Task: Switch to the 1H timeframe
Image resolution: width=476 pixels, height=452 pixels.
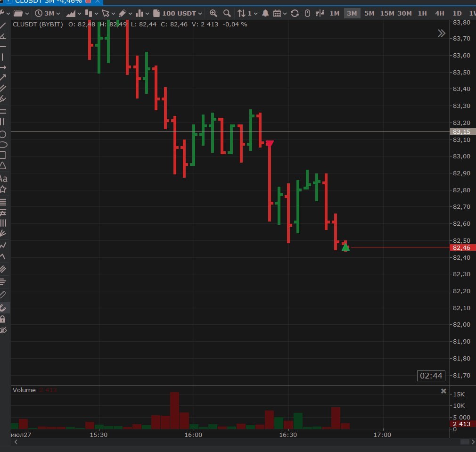Action: (422, 13)
